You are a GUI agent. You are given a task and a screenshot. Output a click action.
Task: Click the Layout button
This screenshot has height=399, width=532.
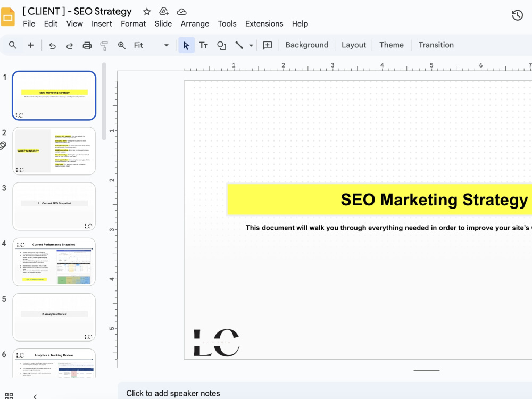[354, 45]
